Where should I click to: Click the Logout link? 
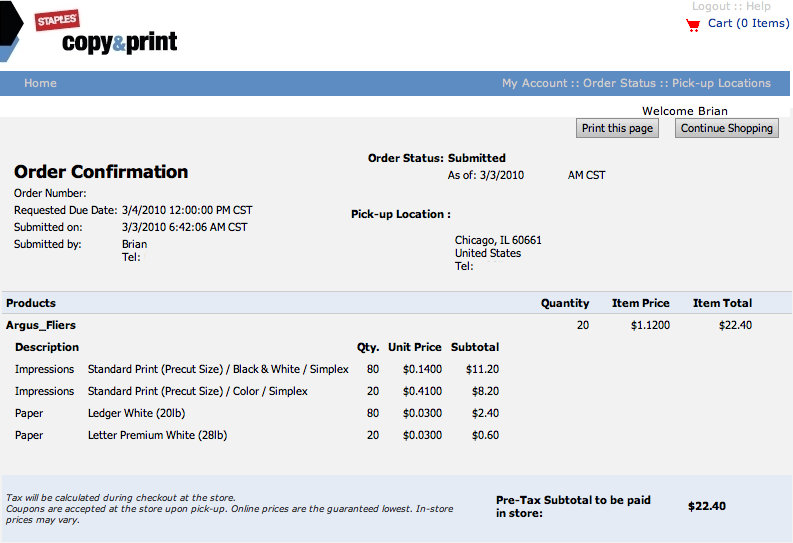pos(711,6)
